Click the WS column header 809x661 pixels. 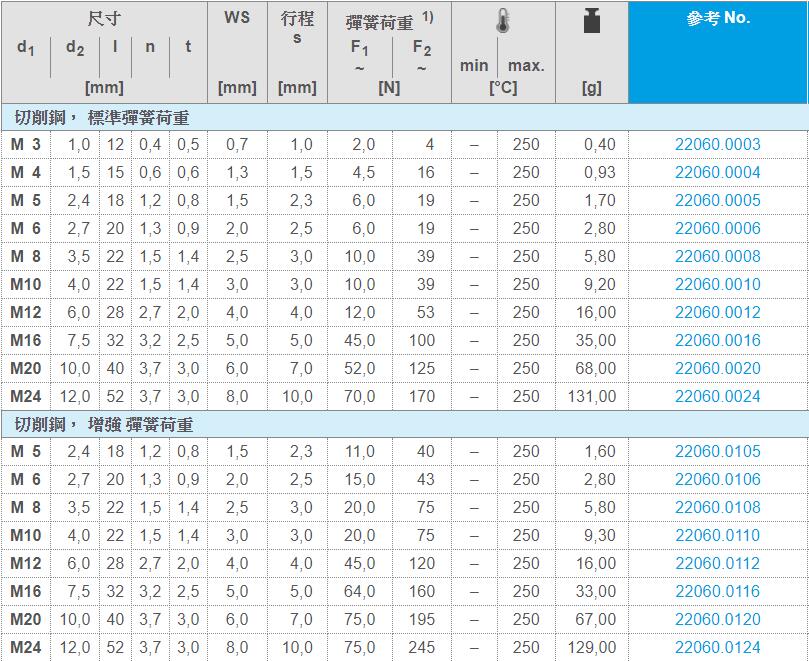[x=237, y=18]
